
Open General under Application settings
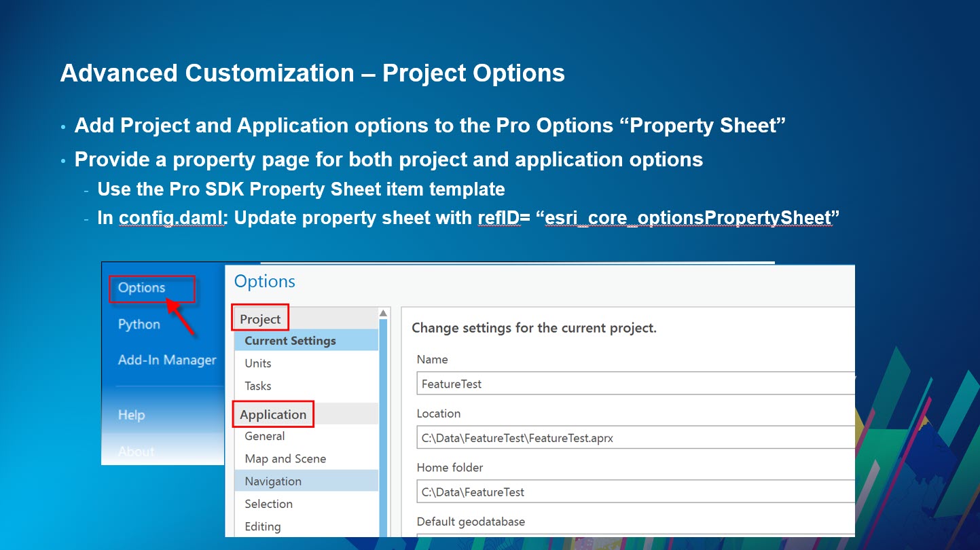click(264, 436)
